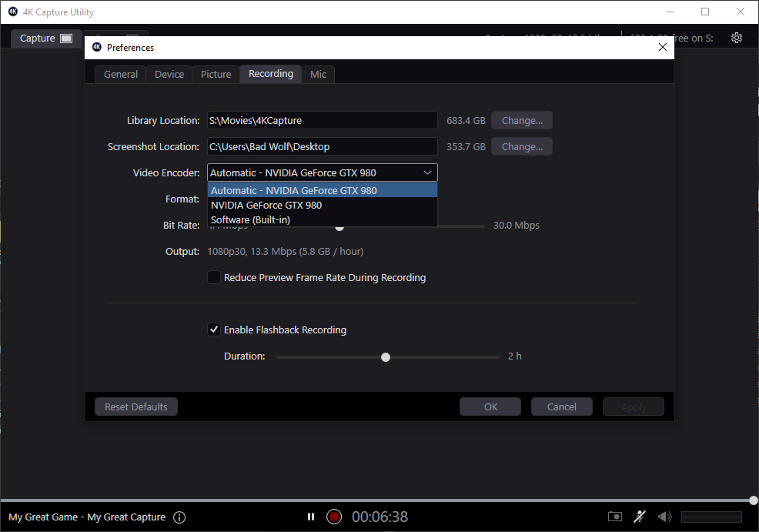Click the Screenshot Location path field
The image size is (759, 532).
[x=323, y=147]
